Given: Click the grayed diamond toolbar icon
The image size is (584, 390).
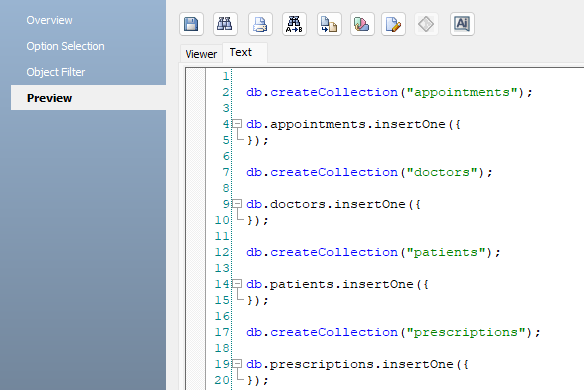Looking at the screenshot, I should point(426,24).
